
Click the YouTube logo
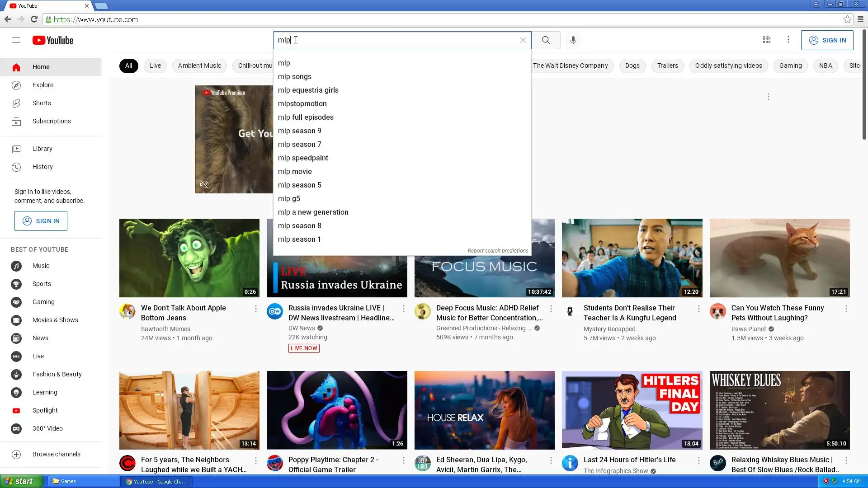point(53,41)
